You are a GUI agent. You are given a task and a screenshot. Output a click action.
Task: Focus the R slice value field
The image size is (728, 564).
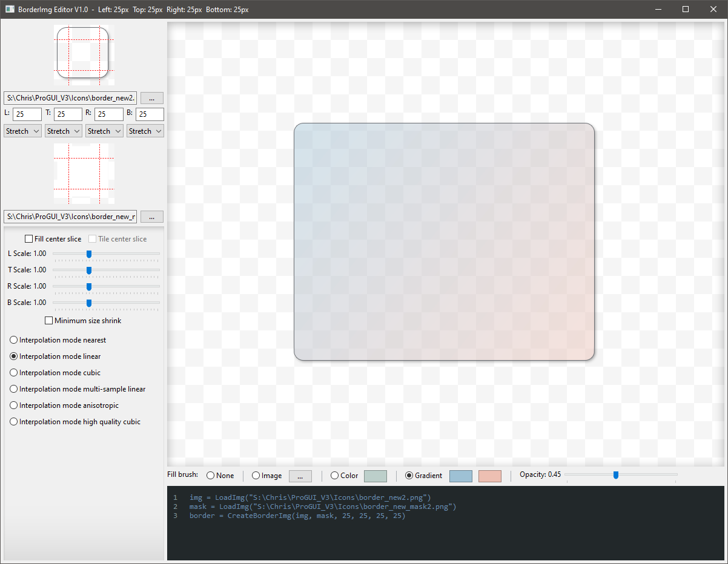(x=109, y=114)
